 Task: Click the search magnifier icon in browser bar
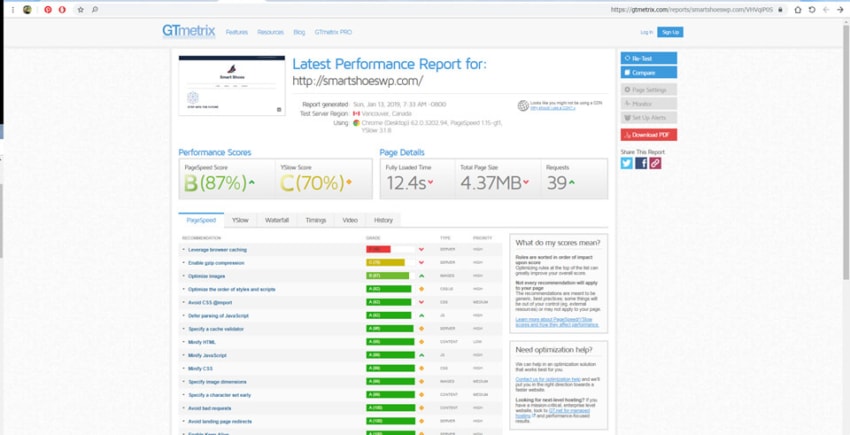click(95, 9)
